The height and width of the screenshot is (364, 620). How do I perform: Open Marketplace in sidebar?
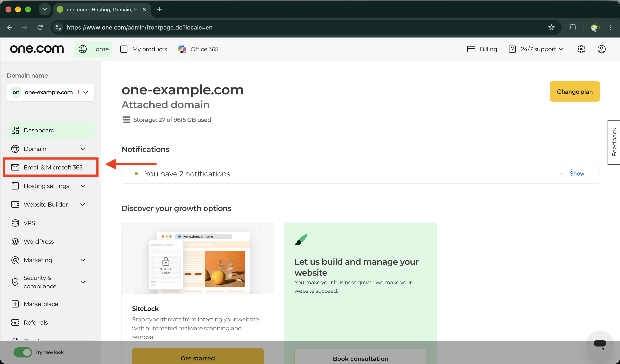pos(51,304)
